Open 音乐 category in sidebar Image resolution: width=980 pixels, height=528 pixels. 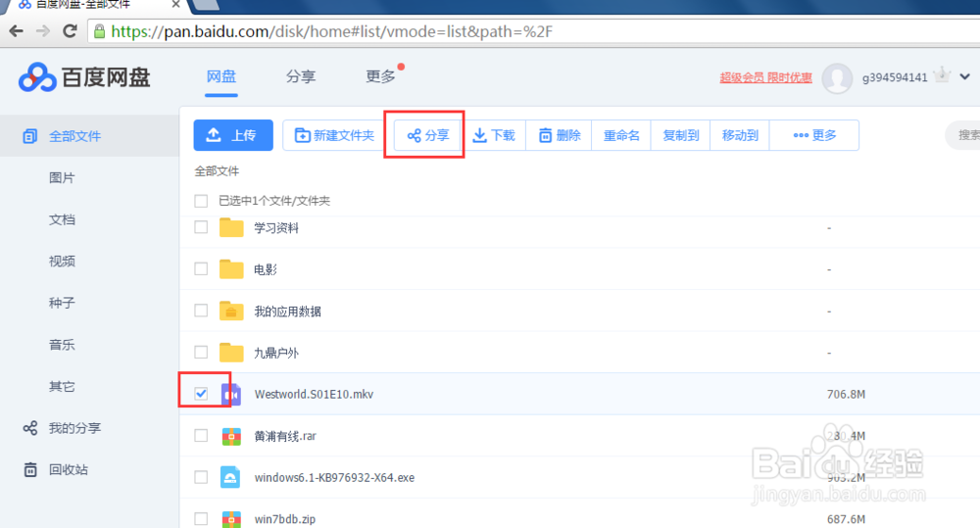[x=62, y=344]
